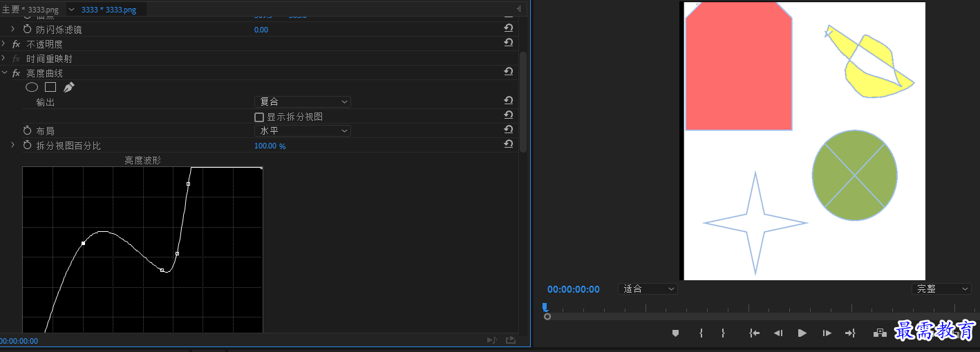Click the 亮度波形 label above the curve
Image resolution: width=980 pixels, height=352 pixels.
(142, 160)
